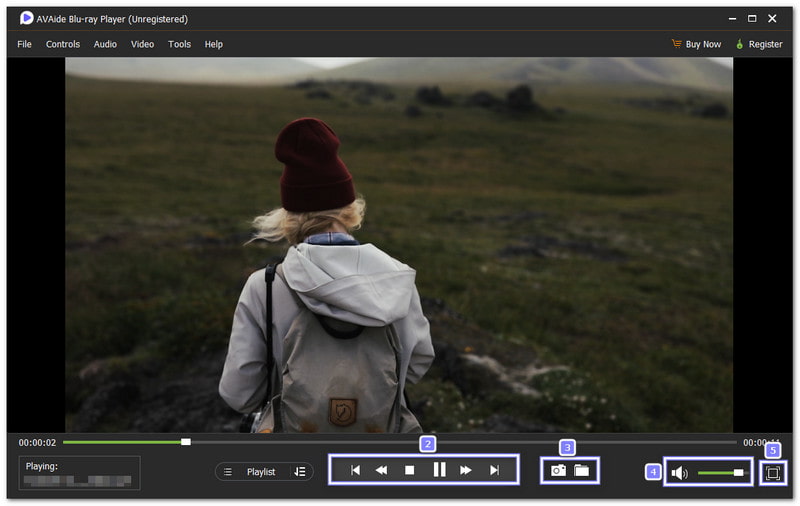Open the playlist sort order options

click(300, 472)
